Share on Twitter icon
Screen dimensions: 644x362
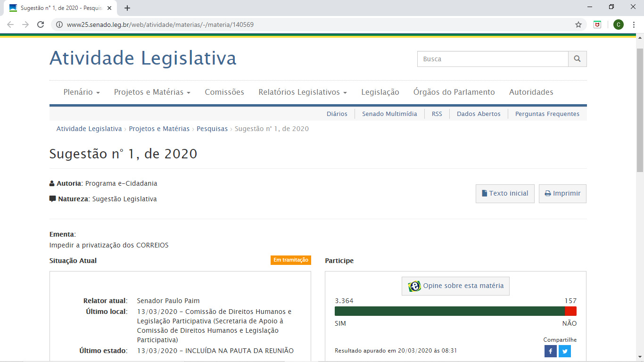click(565, 351)
